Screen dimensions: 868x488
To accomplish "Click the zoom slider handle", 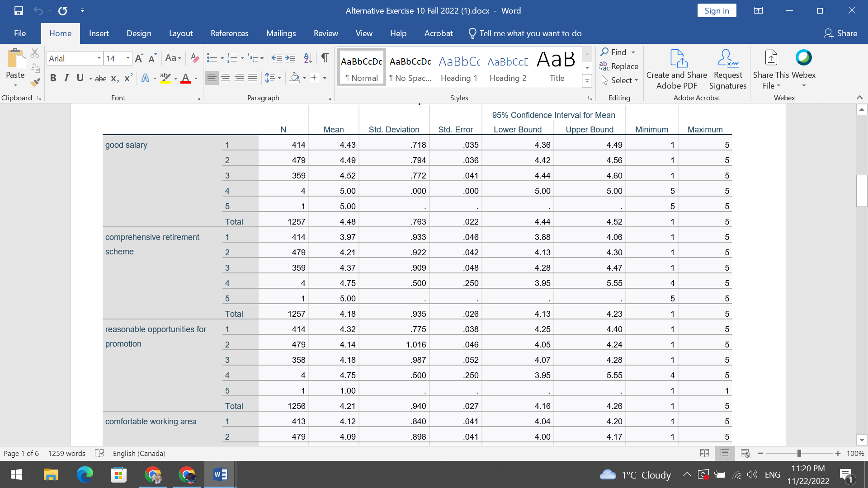I will pyautogui.click(x=799, y=453).
